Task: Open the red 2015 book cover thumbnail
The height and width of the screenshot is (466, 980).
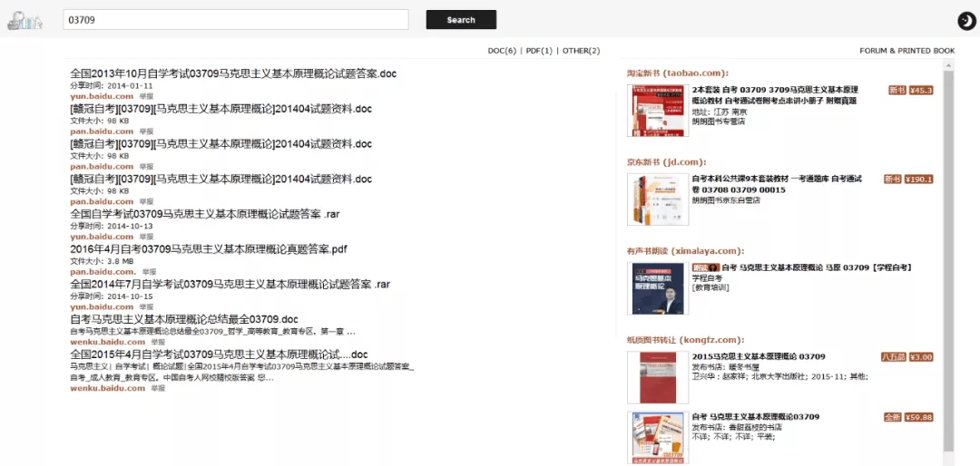Action: [x=658, y=377]
